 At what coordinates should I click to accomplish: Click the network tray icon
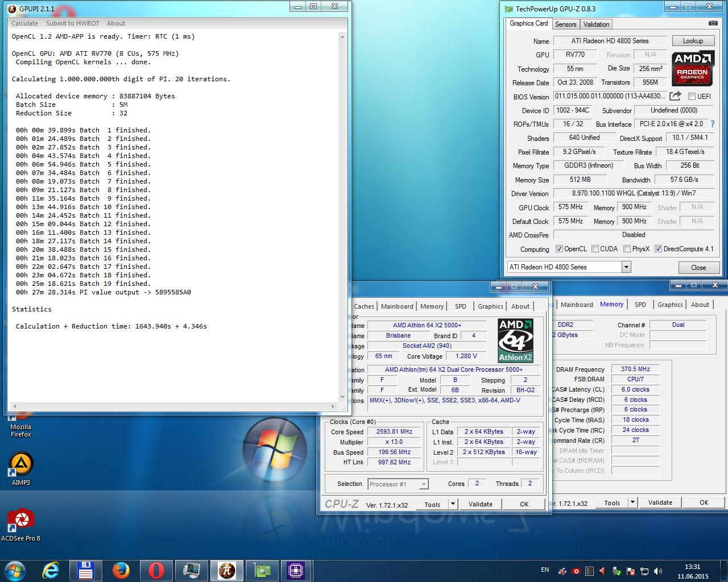pos(644,571)
